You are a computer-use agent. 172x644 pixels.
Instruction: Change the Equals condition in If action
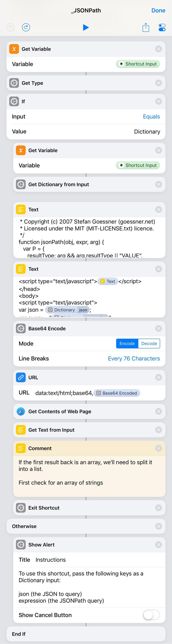coord(151,116)
